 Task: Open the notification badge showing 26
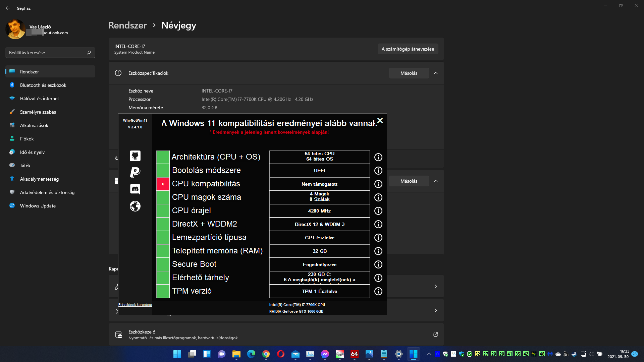pos(635,354)
